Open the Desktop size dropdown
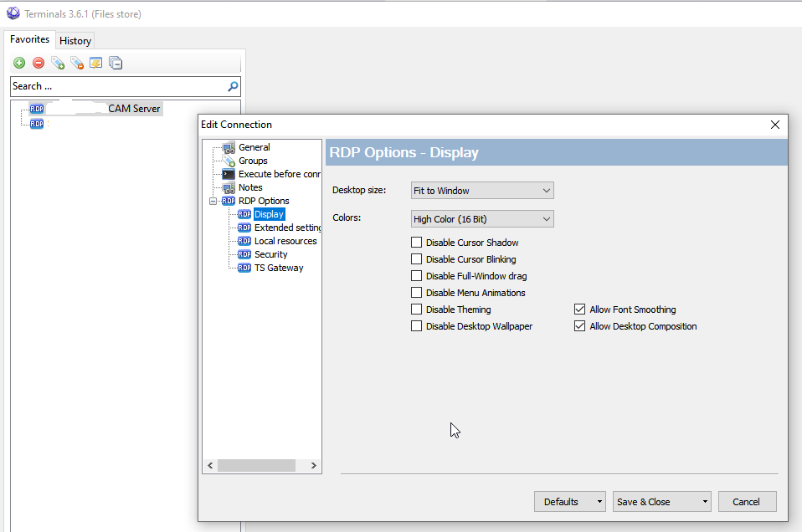 click(481, 191)
